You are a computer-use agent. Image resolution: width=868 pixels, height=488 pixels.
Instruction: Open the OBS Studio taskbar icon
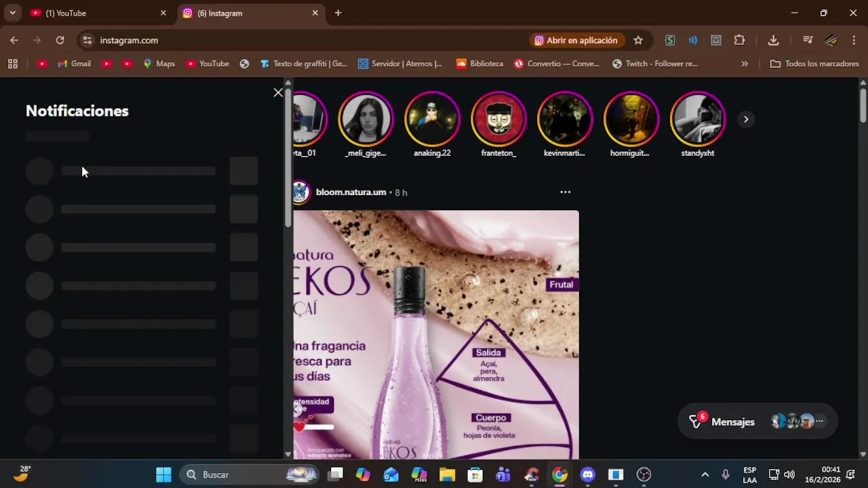coord(644,474)
